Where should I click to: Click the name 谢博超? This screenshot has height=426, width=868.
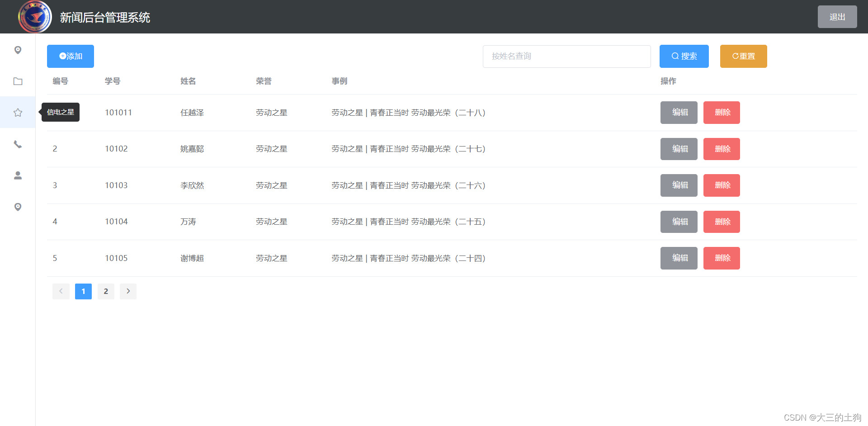[x=192, y=258]
